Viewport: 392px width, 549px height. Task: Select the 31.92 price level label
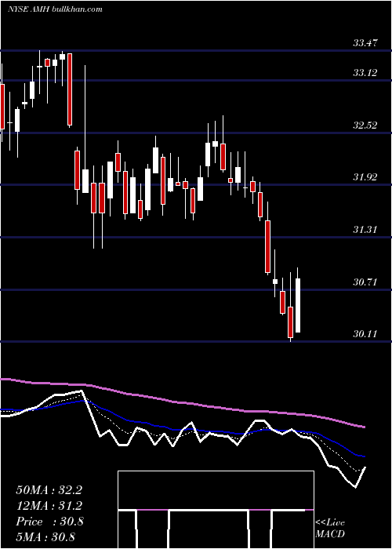click(x=365, y=177)
